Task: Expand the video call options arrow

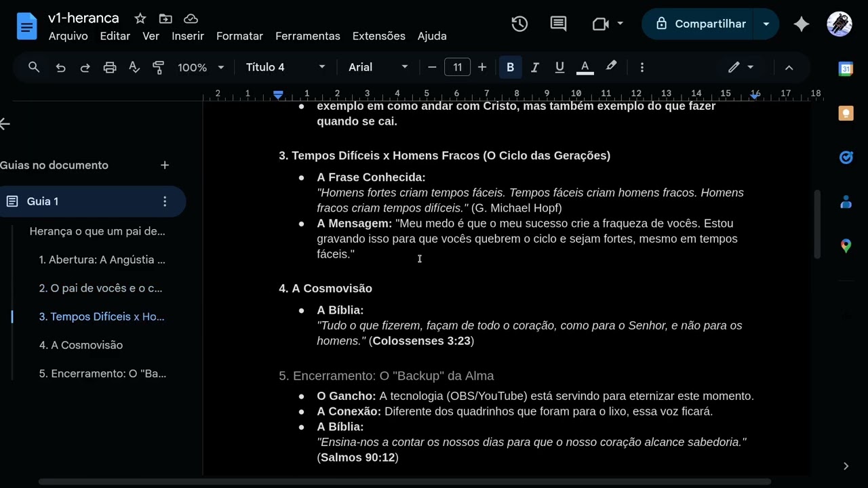Action: coord(620,24)
